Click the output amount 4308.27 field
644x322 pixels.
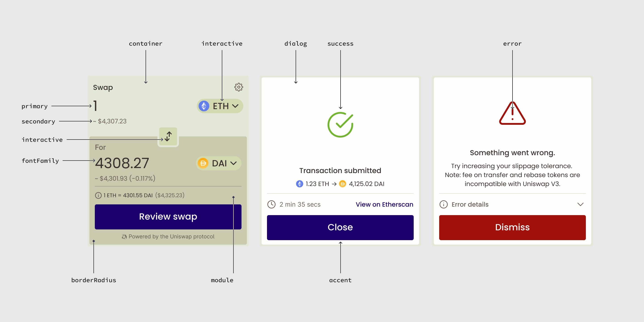122,163
